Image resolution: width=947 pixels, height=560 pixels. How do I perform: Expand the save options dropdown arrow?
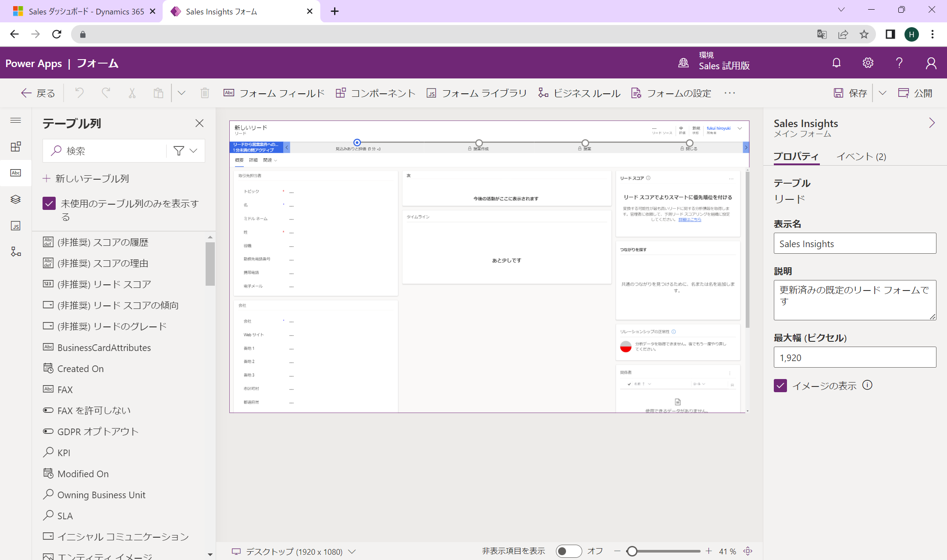883,93
